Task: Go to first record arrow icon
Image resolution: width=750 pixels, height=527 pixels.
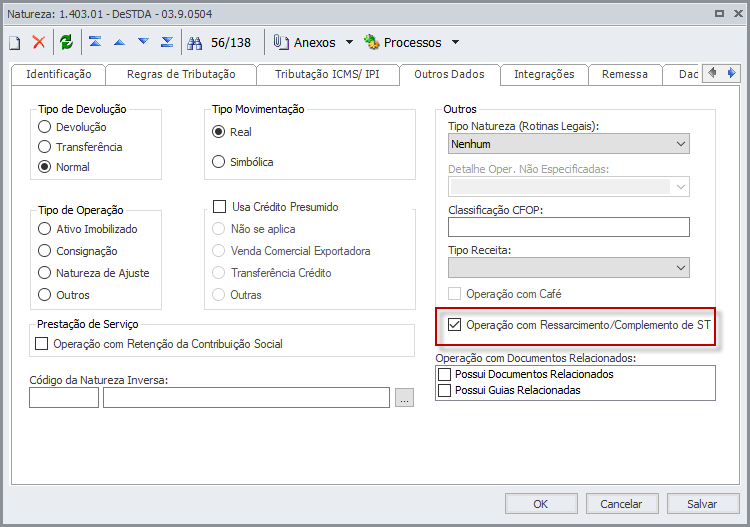Action: point(95,42)
